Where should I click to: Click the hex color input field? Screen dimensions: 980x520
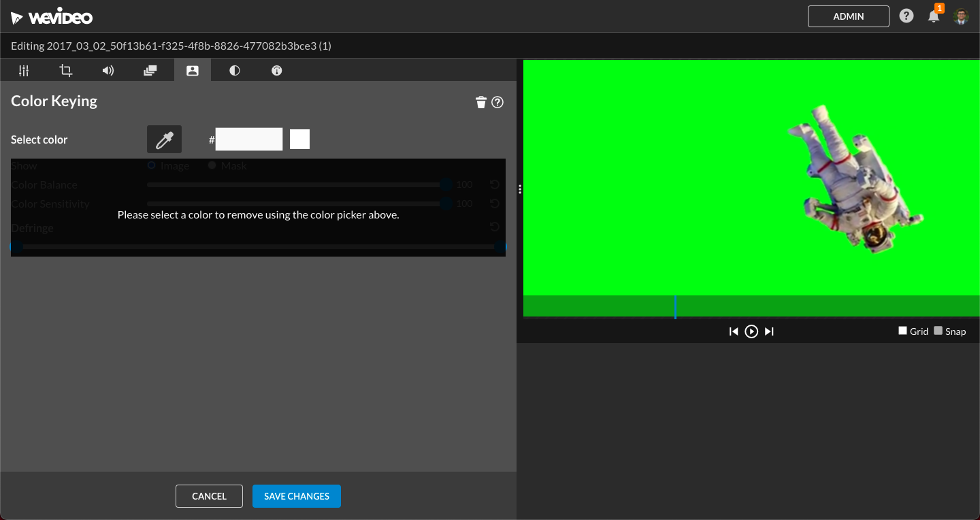pos(249,140)
